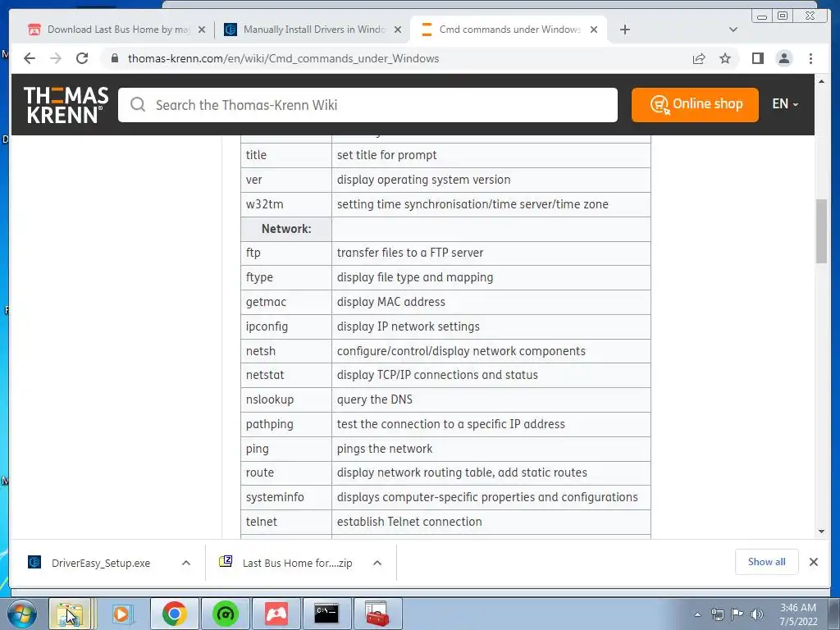This screenshot has width=840, height=630.
Task: Close the Last Bus Home tab
Action: [x=202, y=30]
